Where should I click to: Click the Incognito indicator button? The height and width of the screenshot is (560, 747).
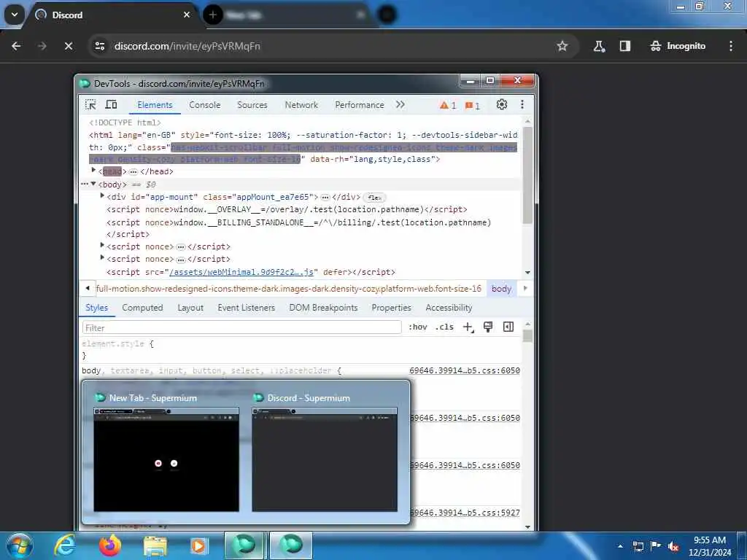pyautogui.click(x=678, y=46)
